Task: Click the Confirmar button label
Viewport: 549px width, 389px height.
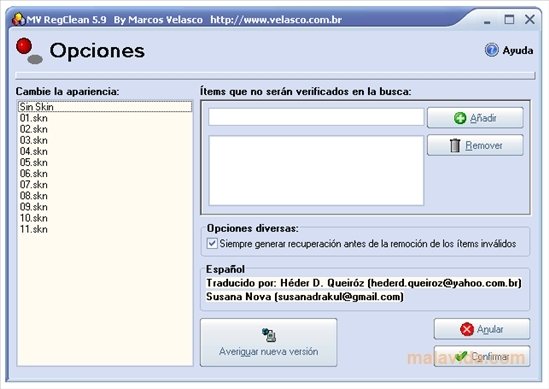Action: coord(489,356)
